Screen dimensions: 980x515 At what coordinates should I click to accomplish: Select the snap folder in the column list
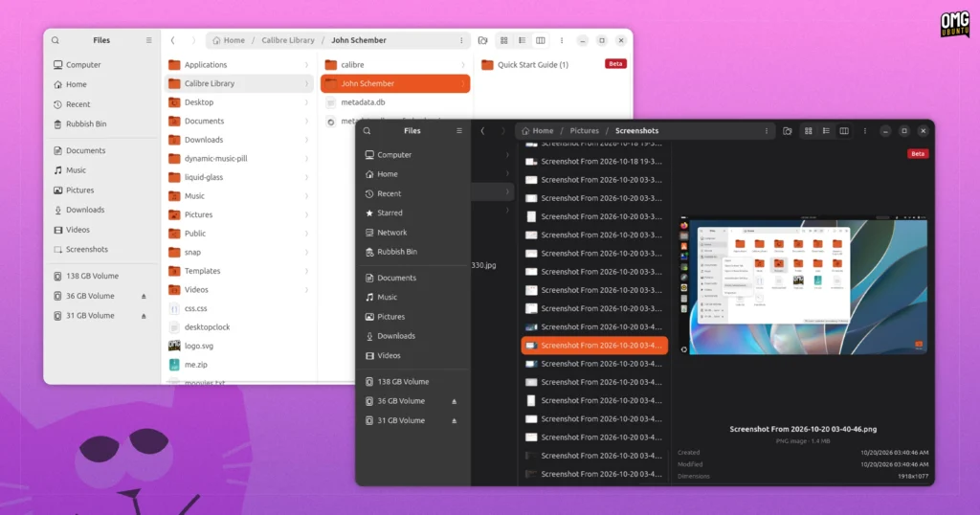[238, 252]
